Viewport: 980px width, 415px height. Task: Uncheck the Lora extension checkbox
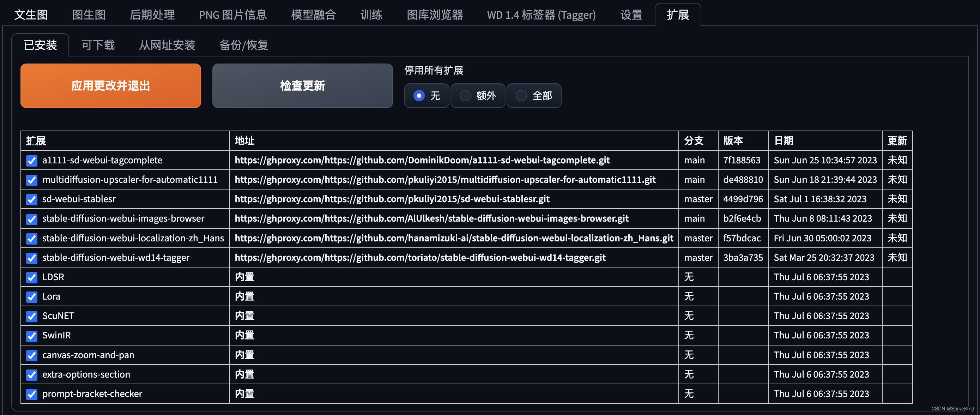[x=32, y=297]
